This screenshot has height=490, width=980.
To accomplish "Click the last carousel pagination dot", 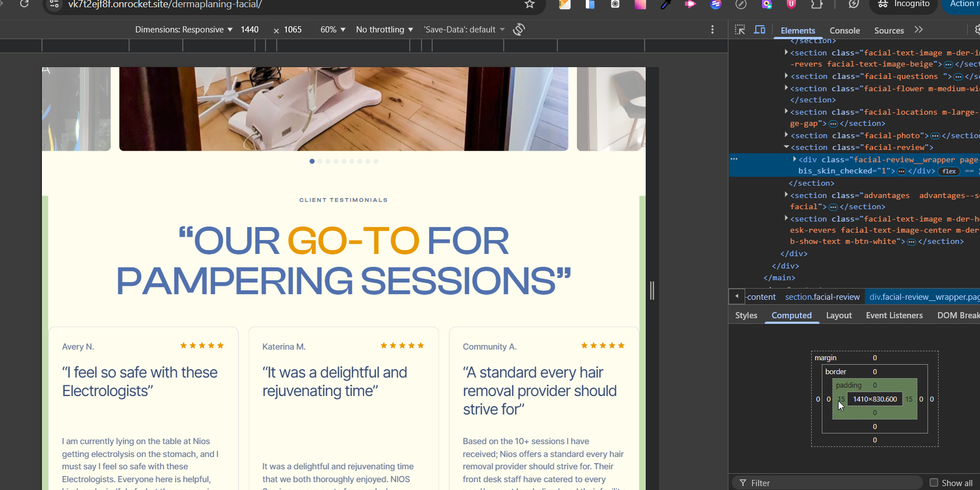I will coord(376,161).
